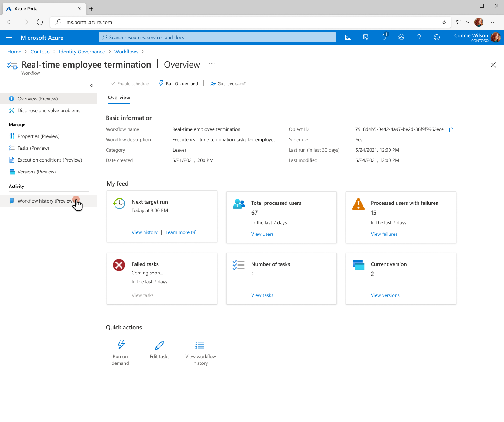Click the Home breadcrumb
504x422 pixels.
coord(14,52)
